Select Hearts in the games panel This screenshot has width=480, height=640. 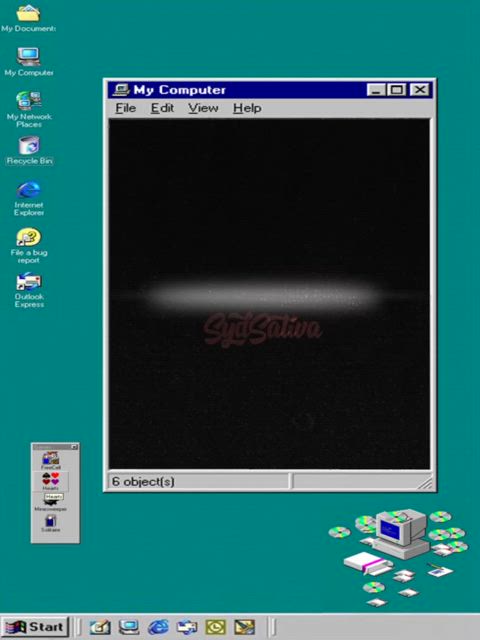[x=51, y=481]
